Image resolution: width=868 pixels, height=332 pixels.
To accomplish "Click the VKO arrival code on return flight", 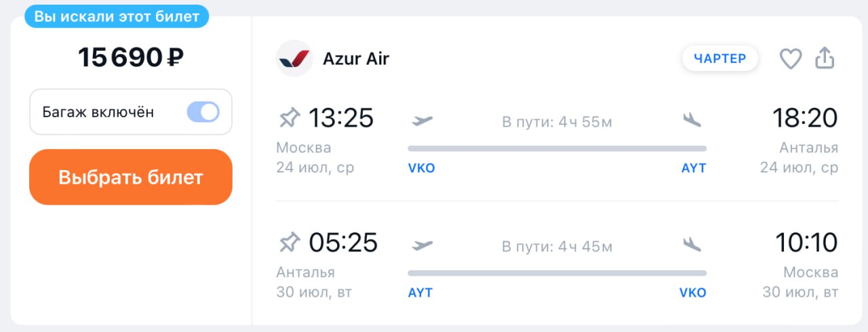I will click(x=692, y=293).
